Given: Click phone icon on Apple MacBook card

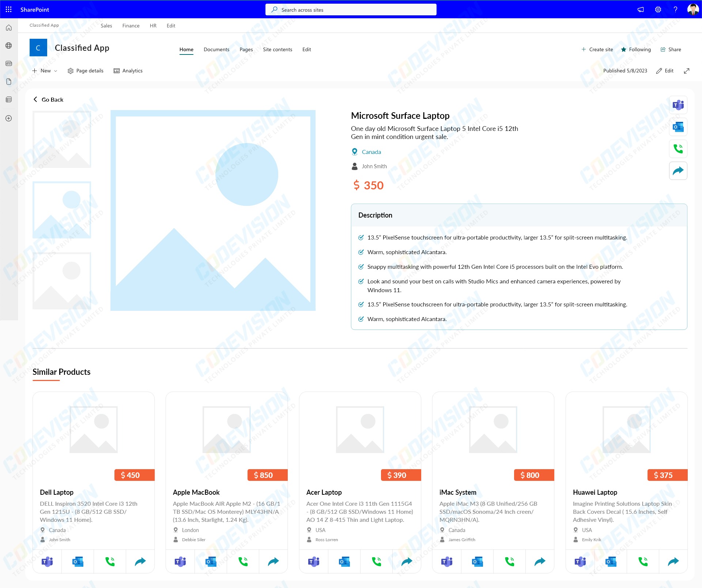Looking at the screenshot, I should tap(243, 561).
